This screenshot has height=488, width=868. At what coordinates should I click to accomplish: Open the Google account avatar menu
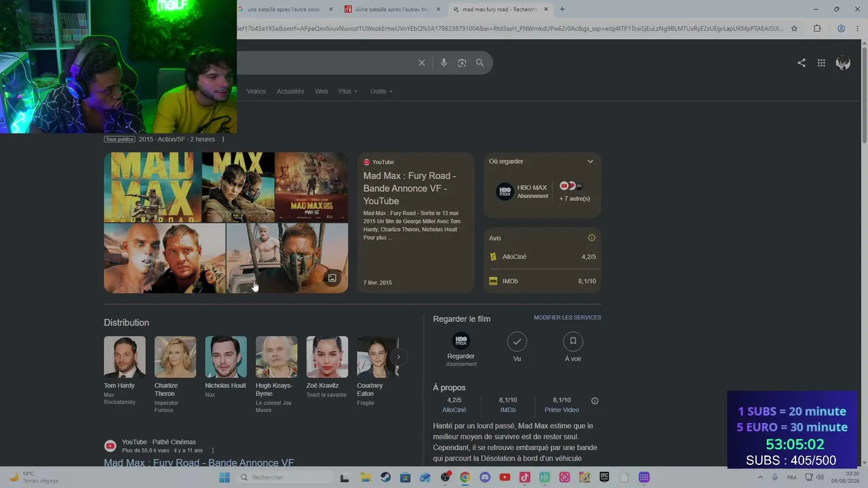tap(843, 63)
